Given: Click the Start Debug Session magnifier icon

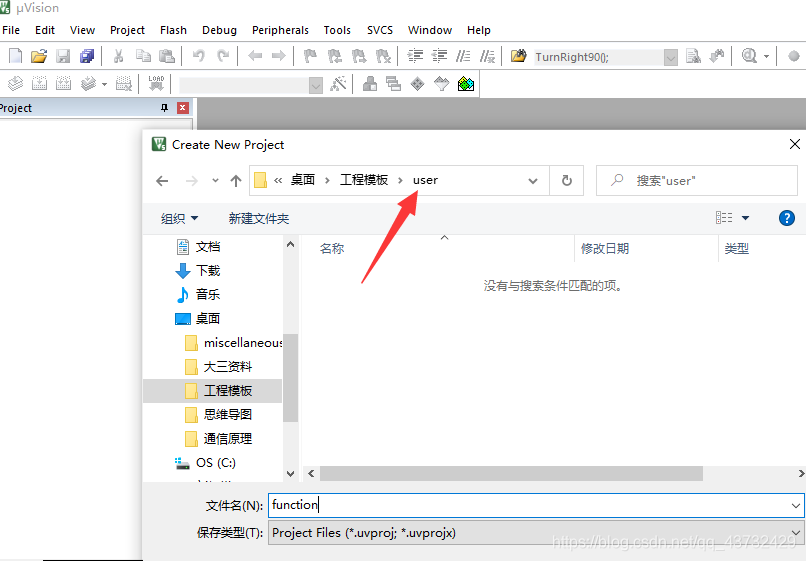Looking at the screenshot, I should coord(749,56).
